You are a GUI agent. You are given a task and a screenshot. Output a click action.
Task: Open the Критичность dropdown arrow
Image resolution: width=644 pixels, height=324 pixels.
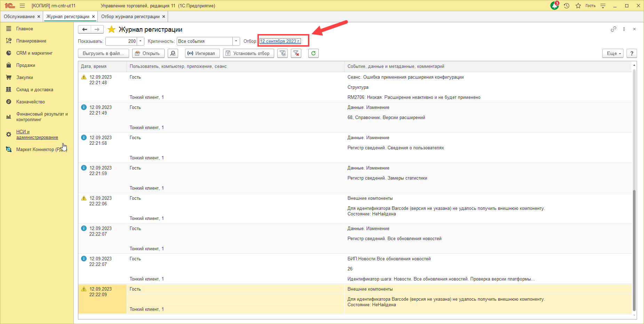(236, 41)
